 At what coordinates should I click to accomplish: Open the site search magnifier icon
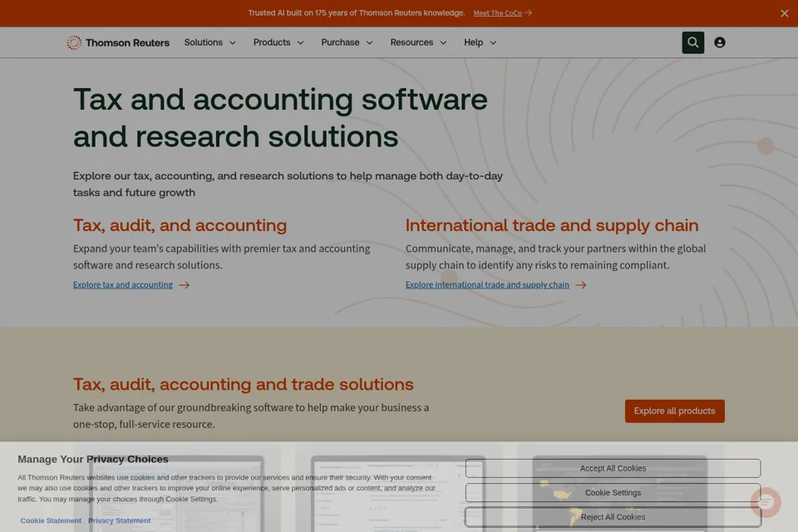pyautogui.click(x=692, y=42)
